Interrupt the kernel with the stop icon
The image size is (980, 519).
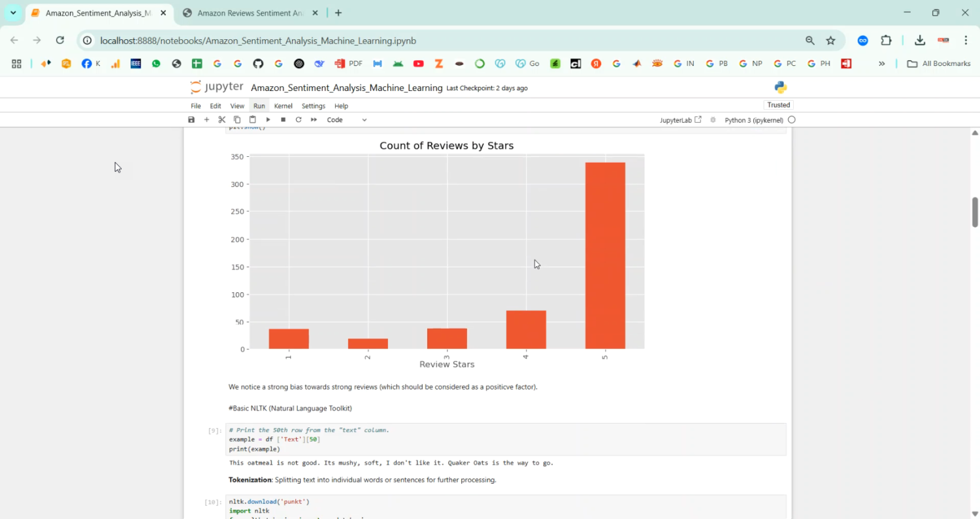(283, 120)
